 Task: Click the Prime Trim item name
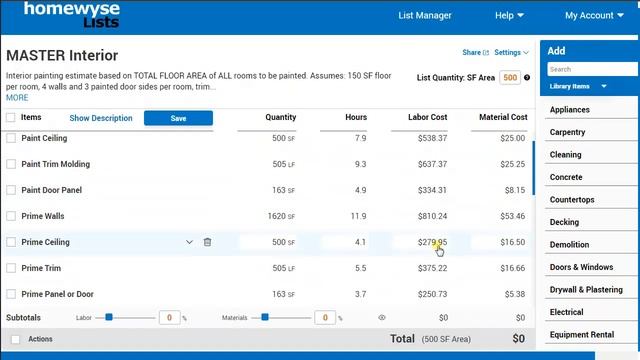coord(41,268)
